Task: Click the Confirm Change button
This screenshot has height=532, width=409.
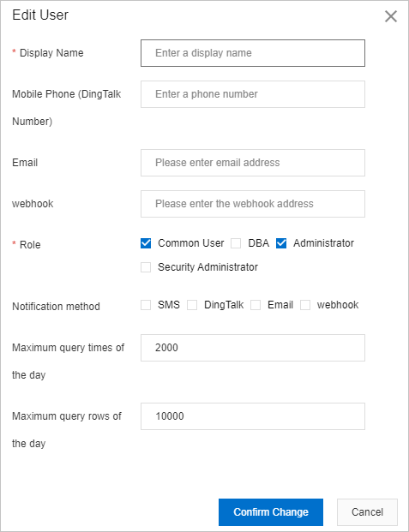Action: [x=271, y=512]
